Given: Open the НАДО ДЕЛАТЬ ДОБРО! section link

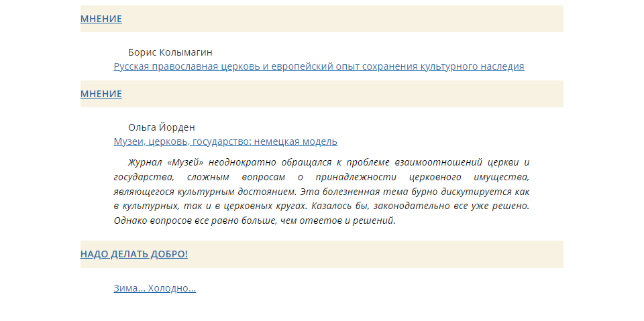Looking at the screenshot, I should coord(134,254).
